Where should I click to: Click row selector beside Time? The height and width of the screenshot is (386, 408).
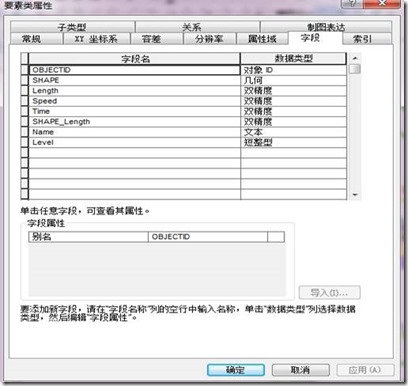click(25, 111)
